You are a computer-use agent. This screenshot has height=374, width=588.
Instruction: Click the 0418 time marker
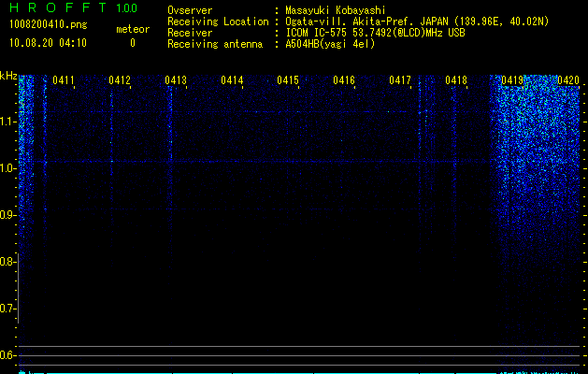pos(456,80)
